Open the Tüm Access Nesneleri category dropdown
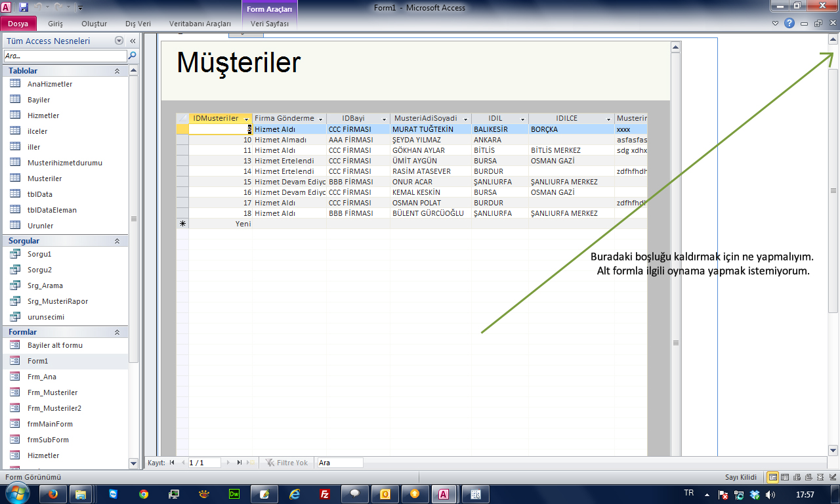 119,41
